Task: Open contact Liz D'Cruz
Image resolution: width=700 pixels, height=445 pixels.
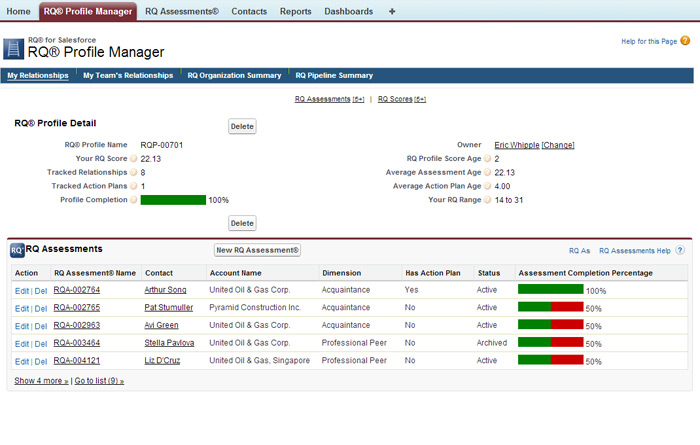Action: (x=162, y=360)
